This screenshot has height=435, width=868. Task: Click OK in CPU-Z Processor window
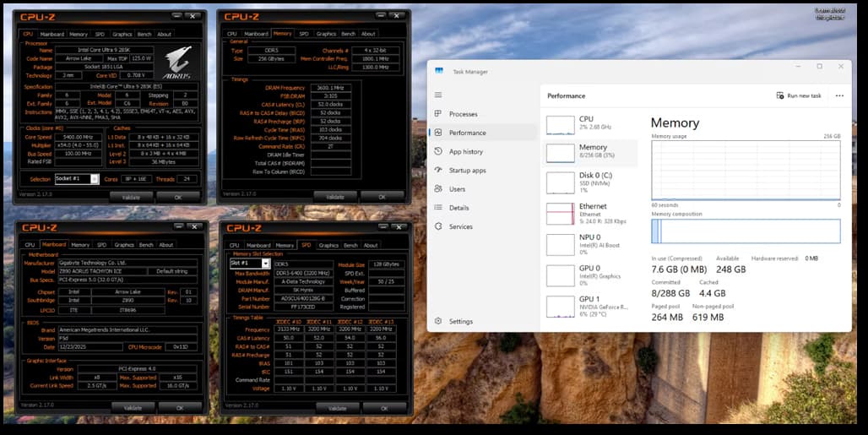tap(177, 197)
